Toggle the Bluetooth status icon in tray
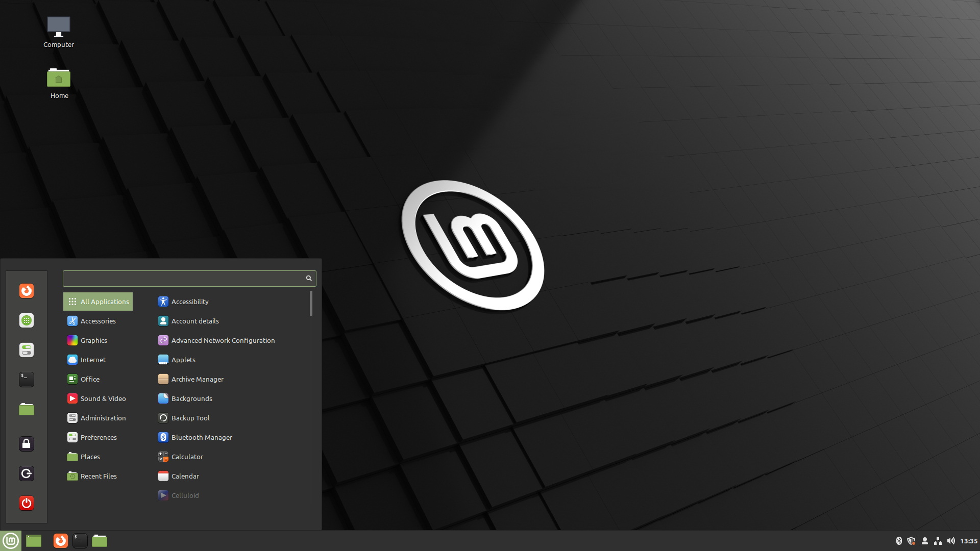The height and width of the screenshot is (551, 980). point(898,540)
